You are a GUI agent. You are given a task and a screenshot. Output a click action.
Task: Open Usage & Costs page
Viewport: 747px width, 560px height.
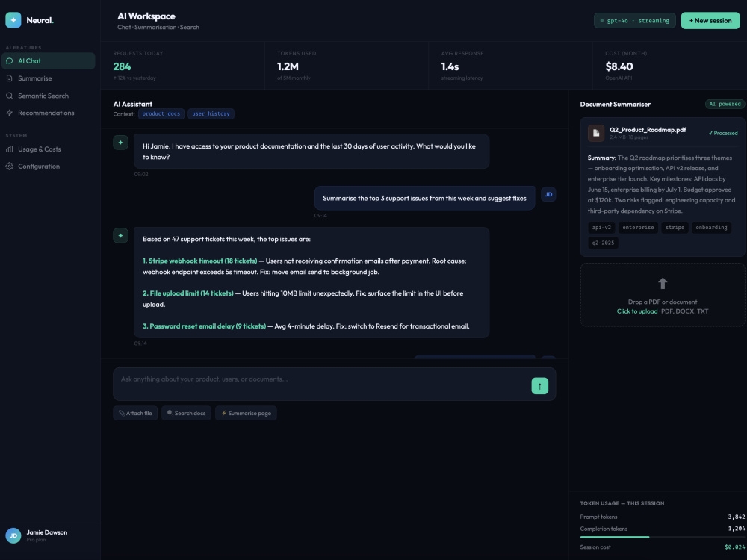coord(48,149)
